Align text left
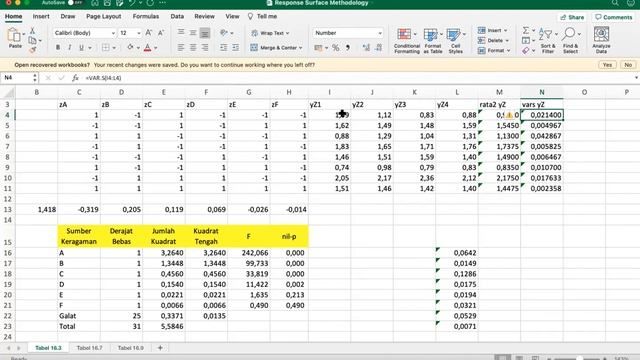This screenshot has height=360, width=640. (181, 48)
